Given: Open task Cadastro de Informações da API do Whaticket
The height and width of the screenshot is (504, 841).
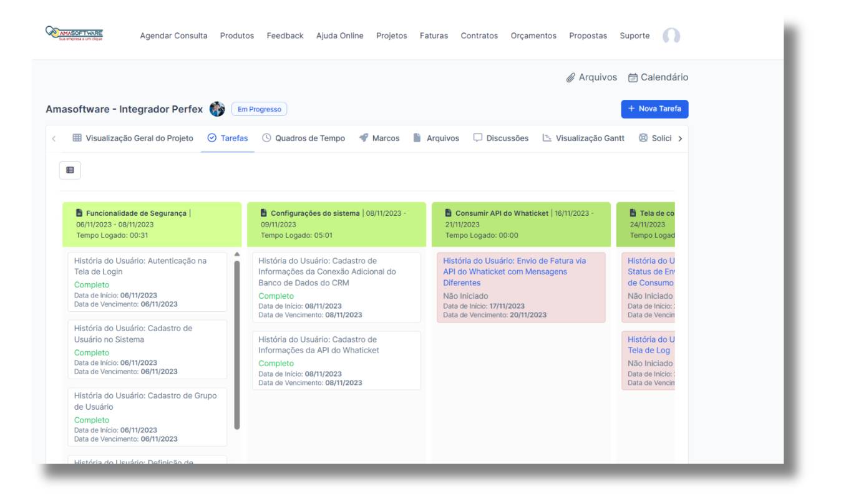Looking at the screenshot, I should click(319, 345).
